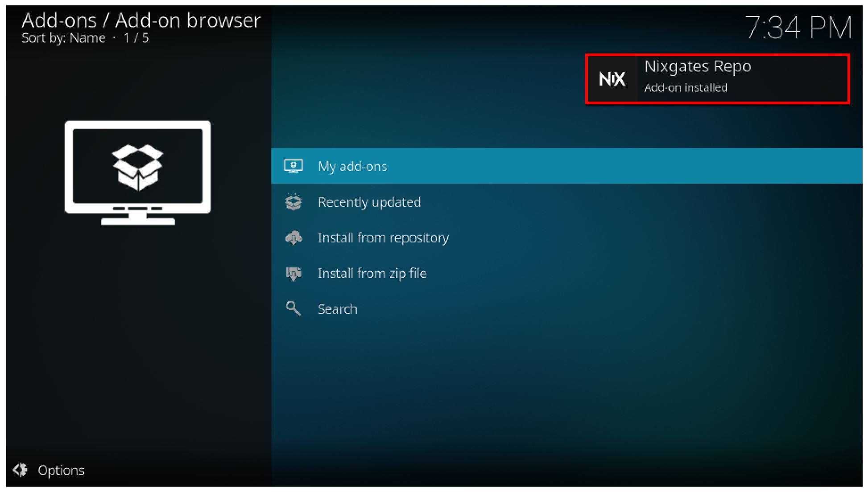868x492 pixels.
Task: Click the Add-on installed notification text
Action: pyautogui.click(x=686, y=87)
